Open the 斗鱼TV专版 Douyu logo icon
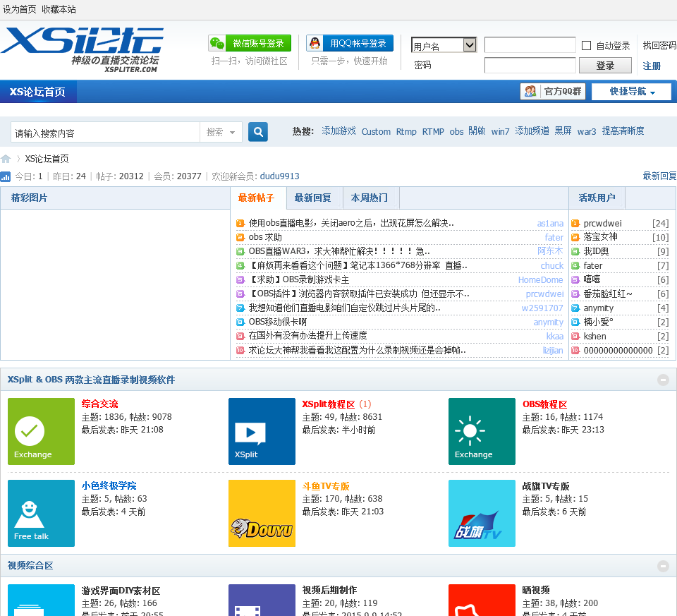 click(262, 513)
